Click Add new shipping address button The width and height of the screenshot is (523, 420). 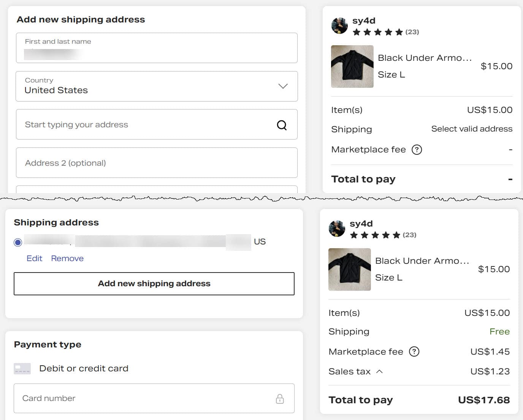pyautogui.click(x=154, y=284)
